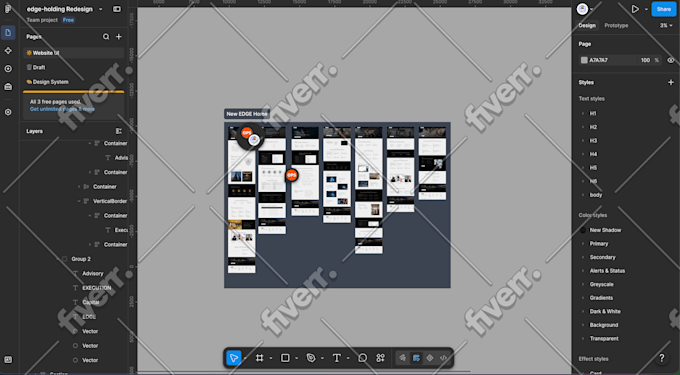This screenshot has height=375, width=680.
Task: Open the four-point star icon in left rail
Action: 8,51
